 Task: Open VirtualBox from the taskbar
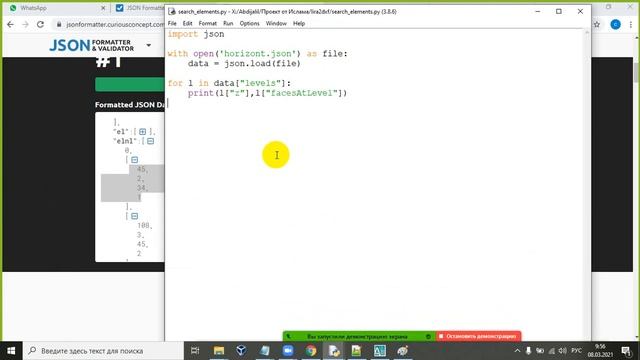(242, 351)
